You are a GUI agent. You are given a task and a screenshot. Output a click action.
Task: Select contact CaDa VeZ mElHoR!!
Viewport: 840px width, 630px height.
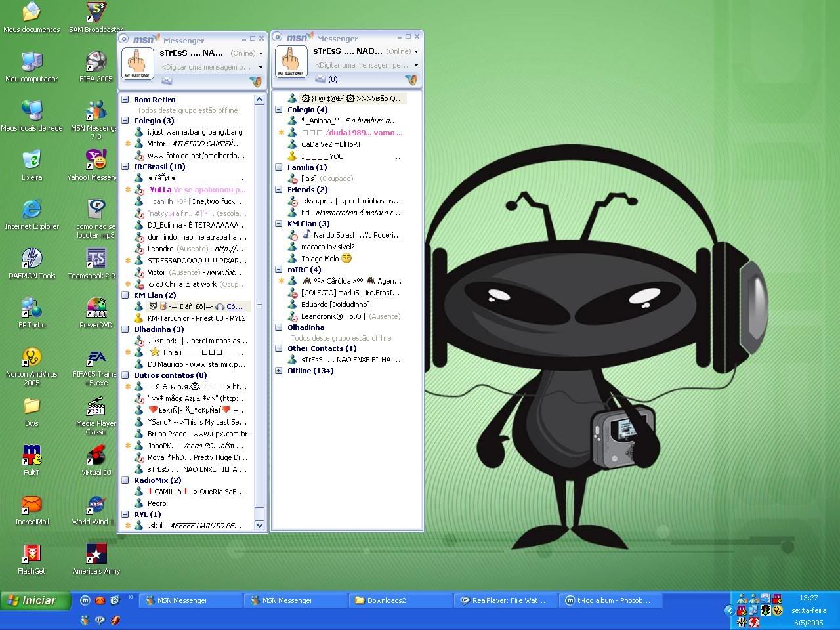tap(325, 144)
